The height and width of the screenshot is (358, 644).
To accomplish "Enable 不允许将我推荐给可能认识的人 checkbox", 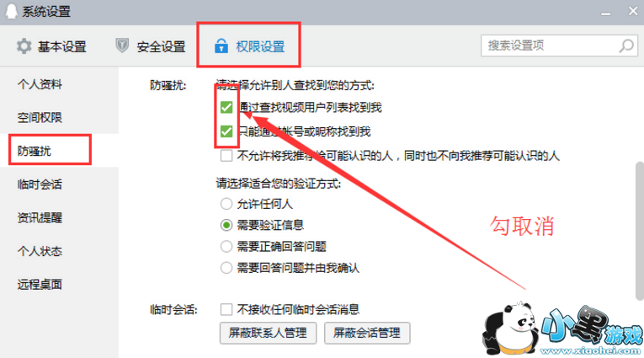I will click(226, 156).
